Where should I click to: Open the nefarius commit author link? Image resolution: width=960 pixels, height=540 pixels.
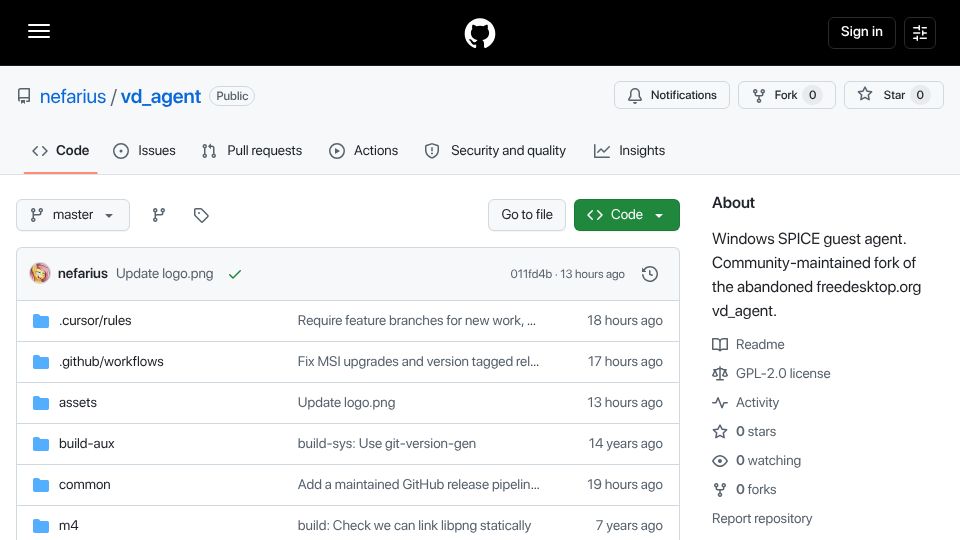pyautogui.click(x=83, y=274)
